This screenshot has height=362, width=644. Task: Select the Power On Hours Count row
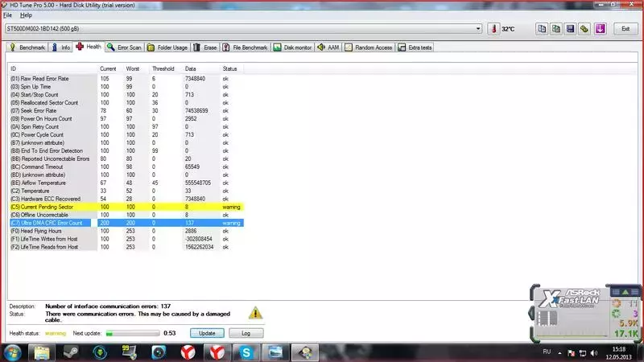pyautogui.click(x=126, y=118)
